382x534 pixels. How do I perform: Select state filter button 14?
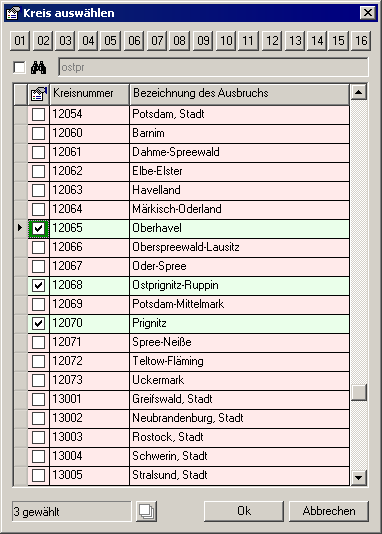pyautogui.click(x=317, y=41)
